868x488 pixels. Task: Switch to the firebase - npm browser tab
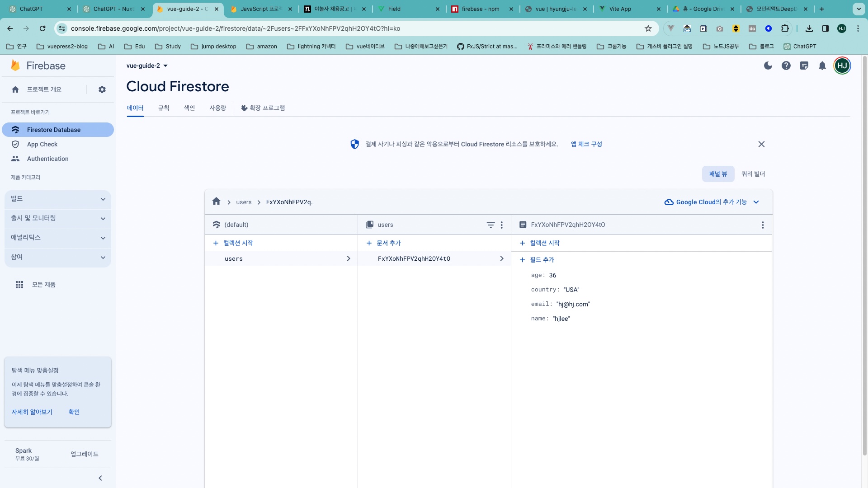483,9
